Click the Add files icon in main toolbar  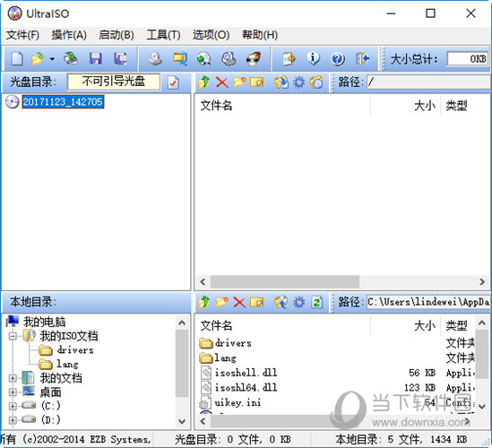click(x=289, y=58)
